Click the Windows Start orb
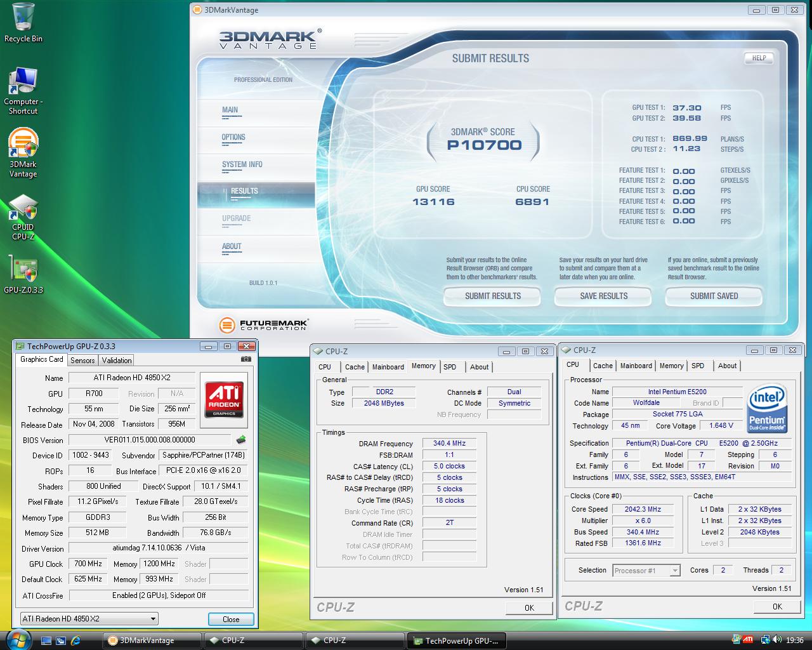 click(18, 639)
